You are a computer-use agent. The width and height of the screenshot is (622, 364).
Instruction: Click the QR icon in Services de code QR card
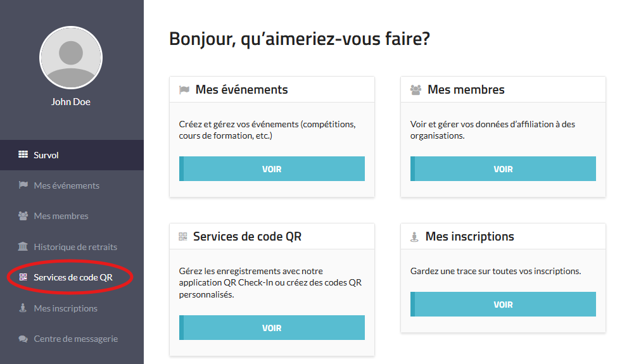tap(183, 237)
